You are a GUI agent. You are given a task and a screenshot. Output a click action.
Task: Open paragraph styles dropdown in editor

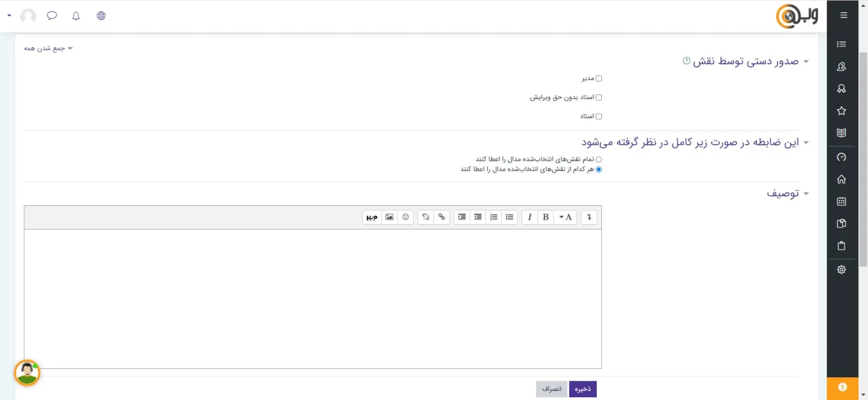tap(565, 217)
